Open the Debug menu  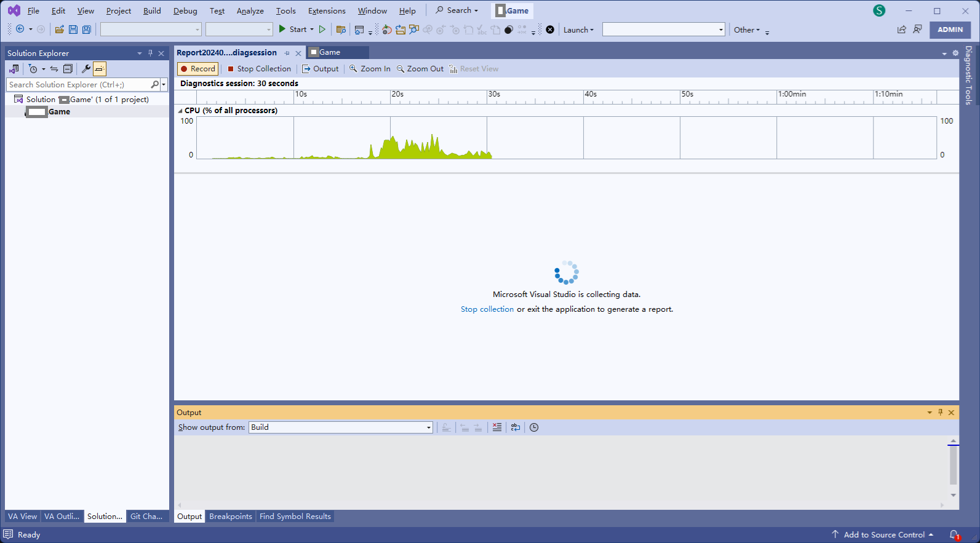click(x=185, y=10)
